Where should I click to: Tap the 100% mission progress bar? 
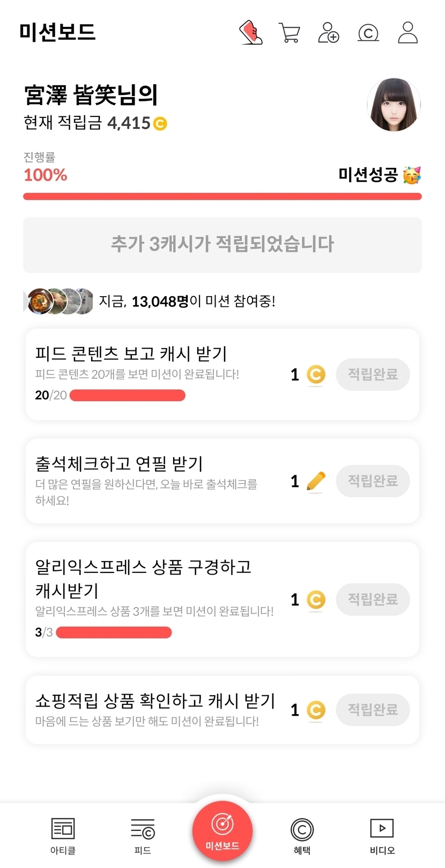(222, 196)
